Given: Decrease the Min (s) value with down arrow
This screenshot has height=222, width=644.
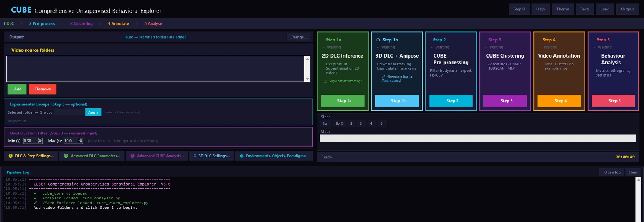Looking at the screenshot, I should pos(40,142).
